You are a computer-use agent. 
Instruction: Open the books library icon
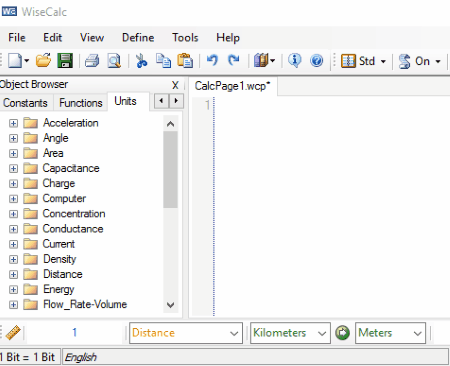tap(261, 61)
